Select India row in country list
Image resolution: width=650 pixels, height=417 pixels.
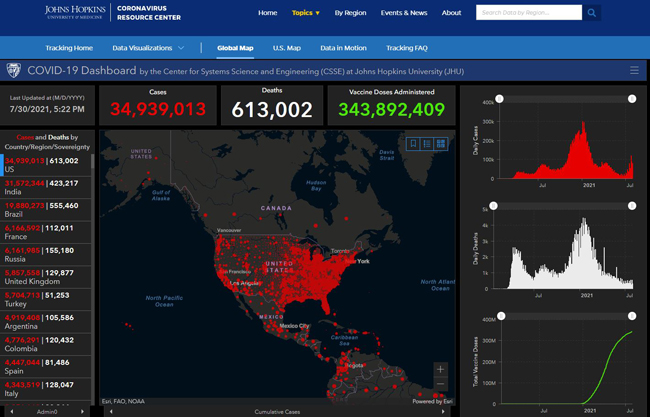pyautogui.click(x=46, y=187)
